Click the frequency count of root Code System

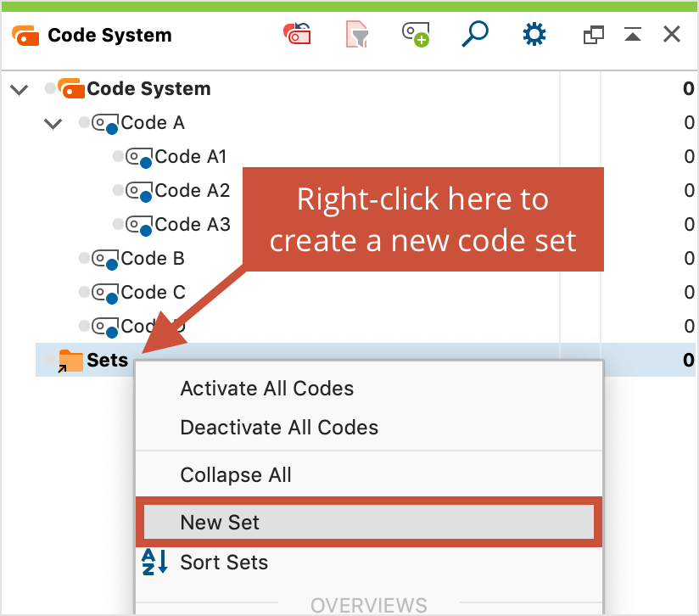click(x=689, y=89)
